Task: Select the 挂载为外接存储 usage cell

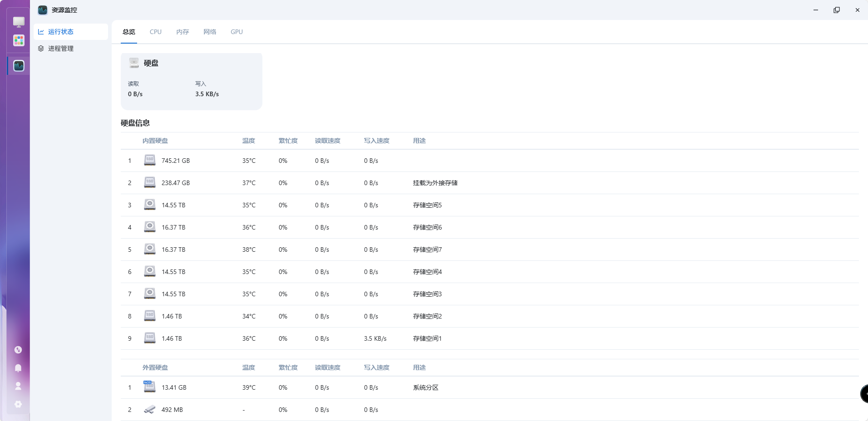Action: click(435, 183)
